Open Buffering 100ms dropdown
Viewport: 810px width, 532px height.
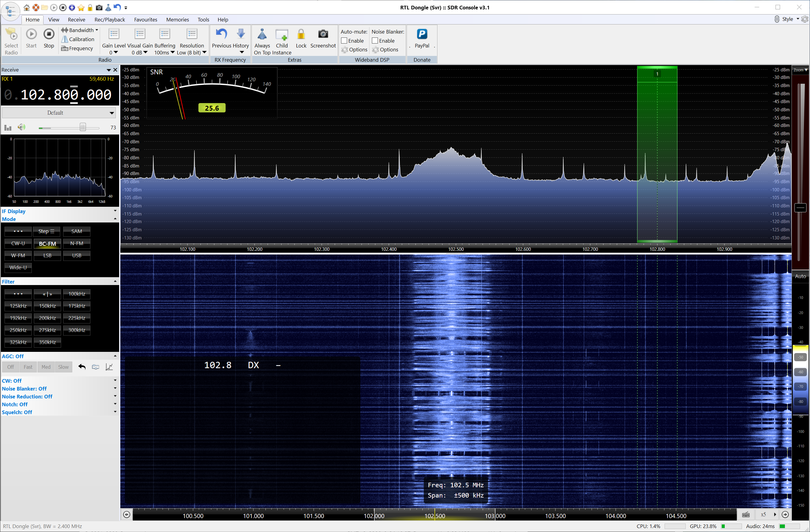(x=164, y=52)
